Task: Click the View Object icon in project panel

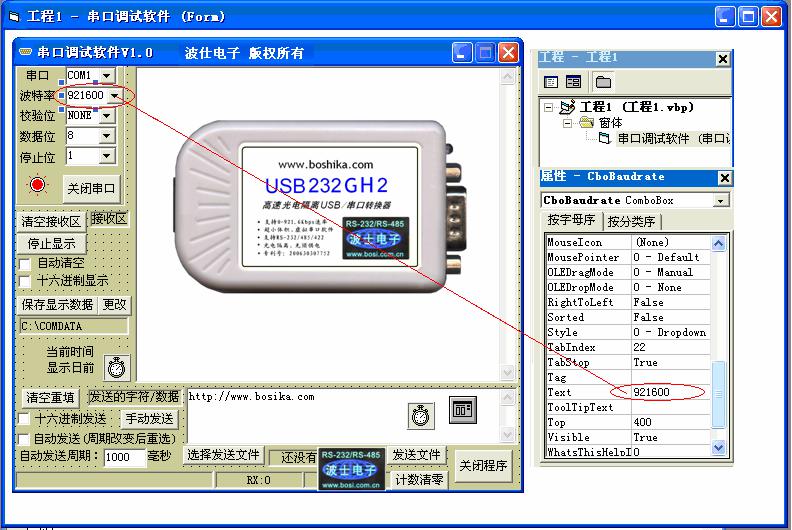Action: coord(573,82)
